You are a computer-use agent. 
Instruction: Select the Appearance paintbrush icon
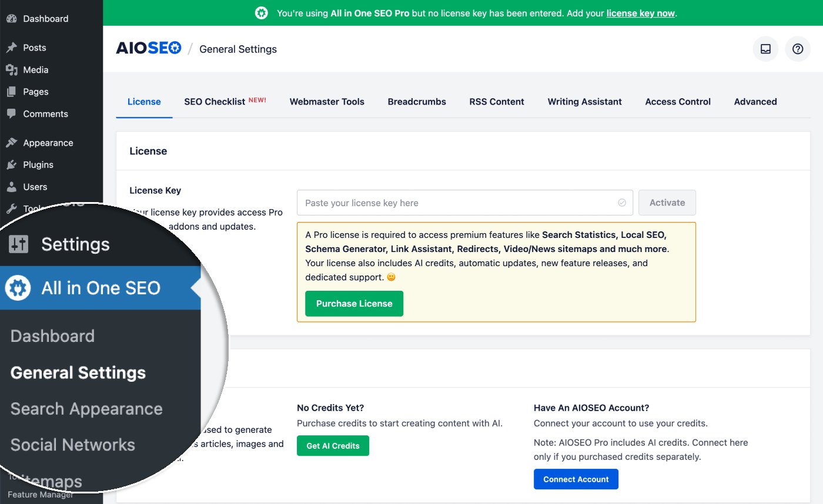click(x=13, y=142)
